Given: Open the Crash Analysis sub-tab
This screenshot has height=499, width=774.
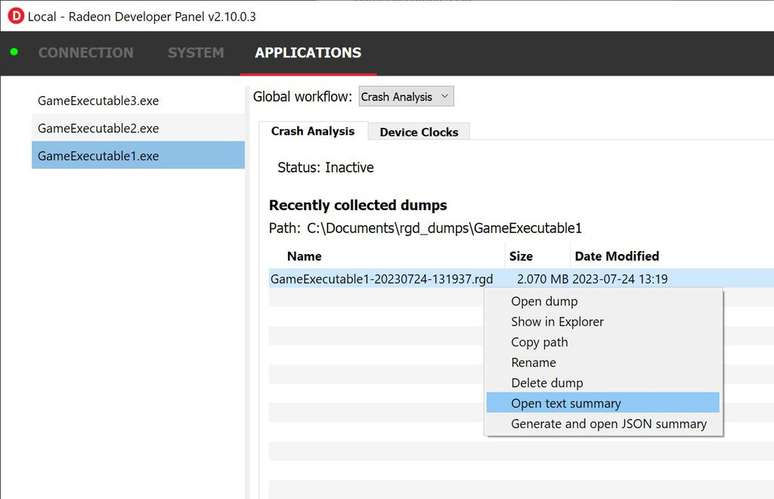Looking at the screenshot, I should [313, 131].
